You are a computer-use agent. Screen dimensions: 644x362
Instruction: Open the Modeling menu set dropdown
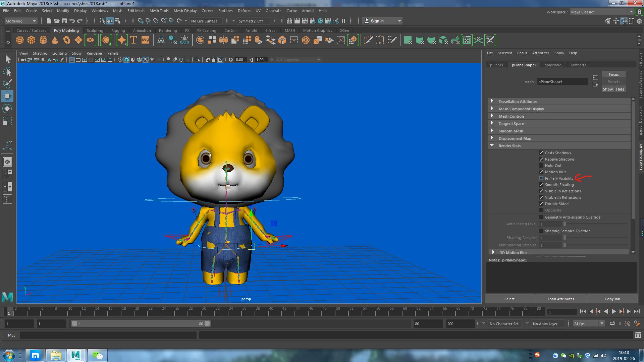tap(21, 21)
